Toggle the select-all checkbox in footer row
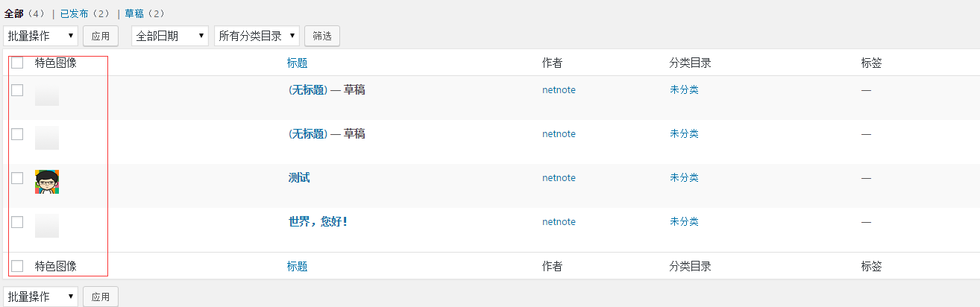980x307 pixels. coord(17,266)
